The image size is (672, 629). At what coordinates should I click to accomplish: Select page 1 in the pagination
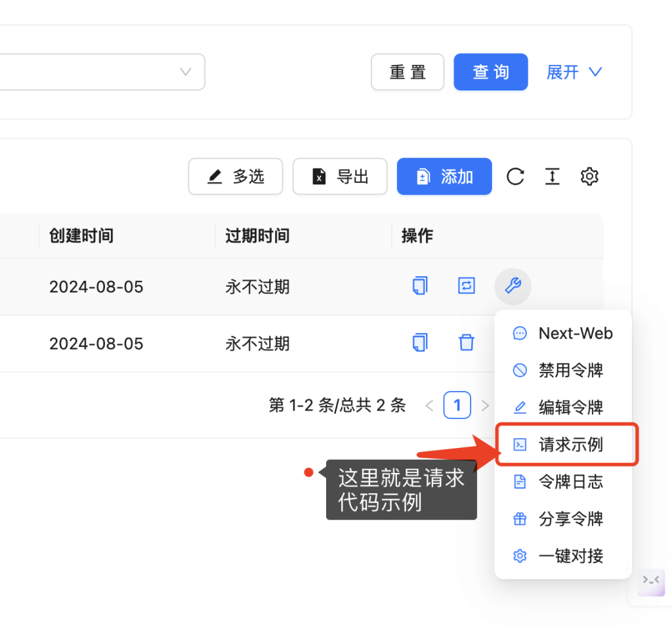click(x=457, y=405)
